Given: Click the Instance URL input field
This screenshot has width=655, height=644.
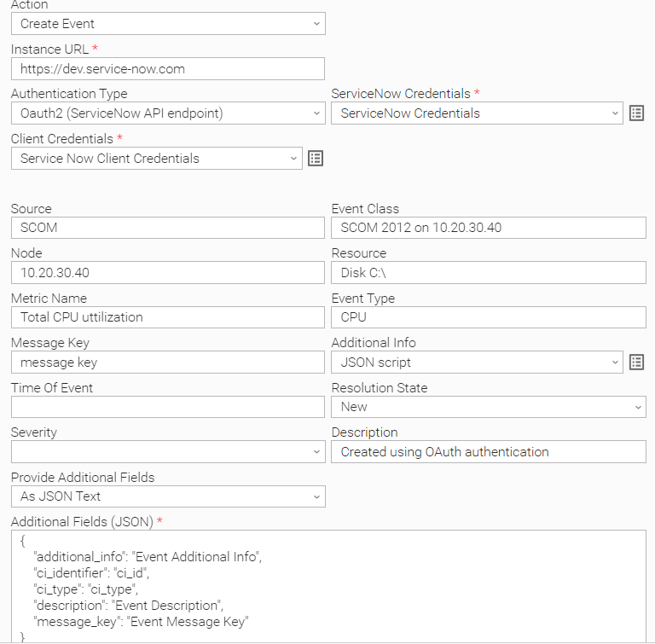Looking at the screenshot, I should pyautogui.click(x=168, y=69).
